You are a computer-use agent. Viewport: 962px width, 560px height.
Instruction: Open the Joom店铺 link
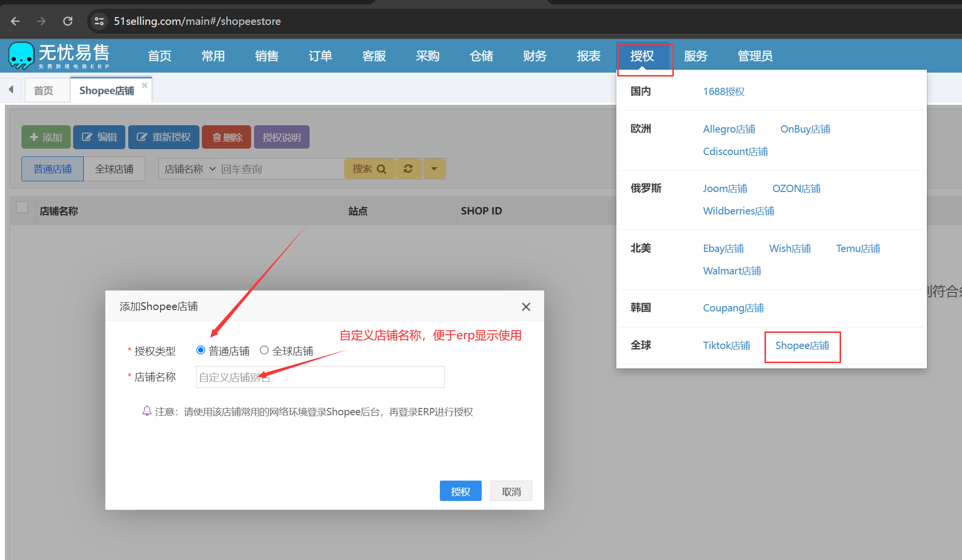pos(725,189)
